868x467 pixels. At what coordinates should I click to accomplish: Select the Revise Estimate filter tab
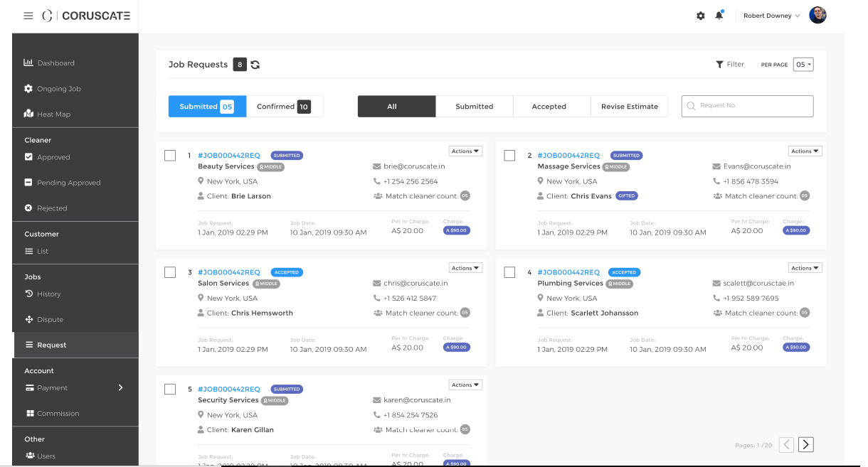(x=629, y=107)
